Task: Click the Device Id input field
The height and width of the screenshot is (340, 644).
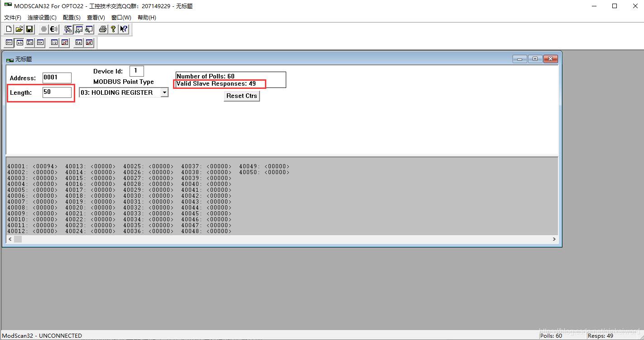Action: pyautogui.click(x=136, y=71)
